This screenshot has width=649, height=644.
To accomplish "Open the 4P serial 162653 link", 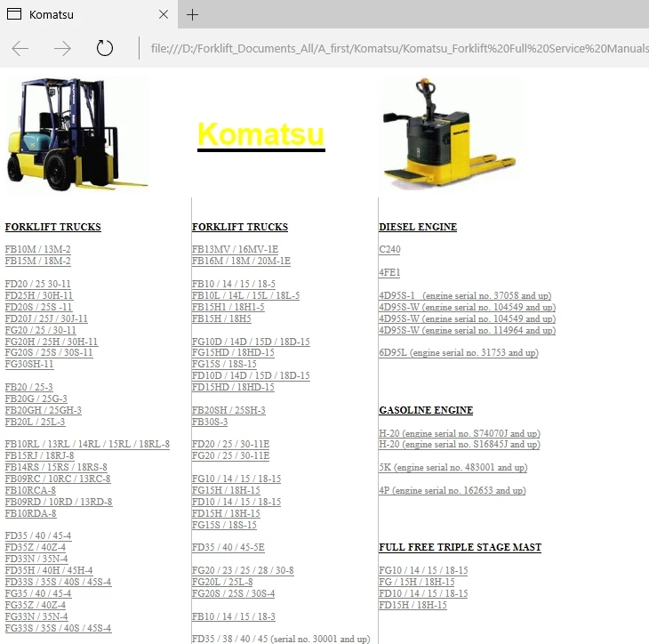I will pos(453,491).
